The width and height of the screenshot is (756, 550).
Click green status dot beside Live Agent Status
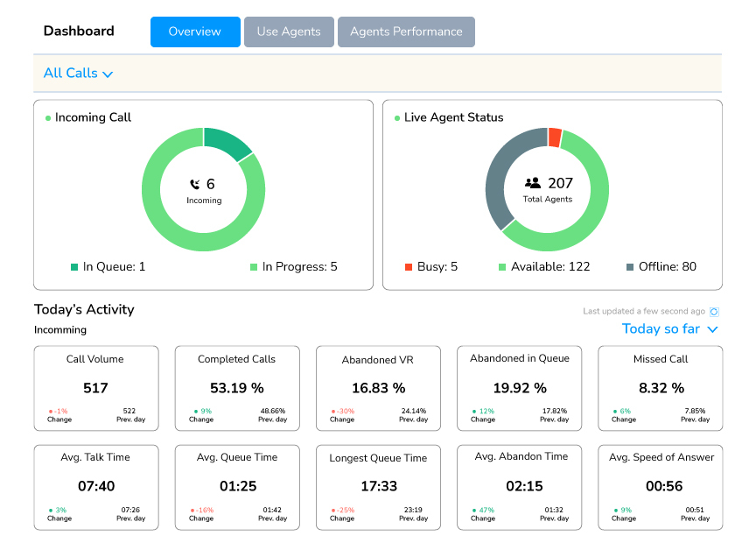397,118
